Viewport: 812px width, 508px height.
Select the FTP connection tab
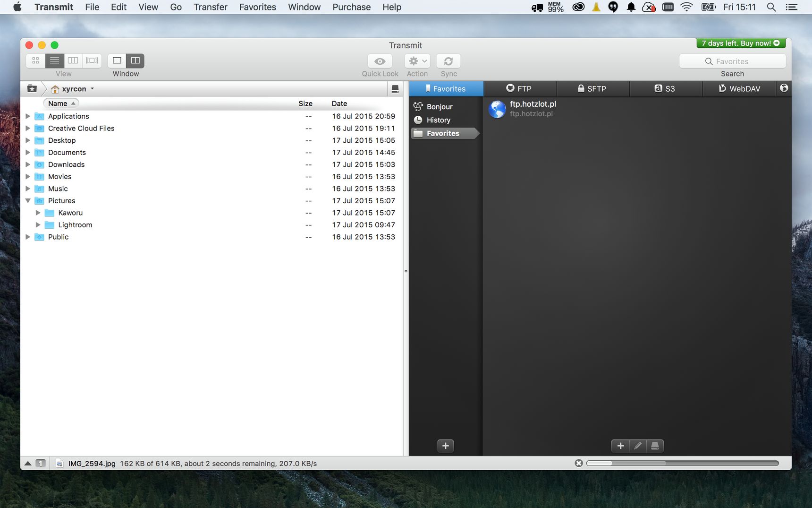click(x=520, y=89)
